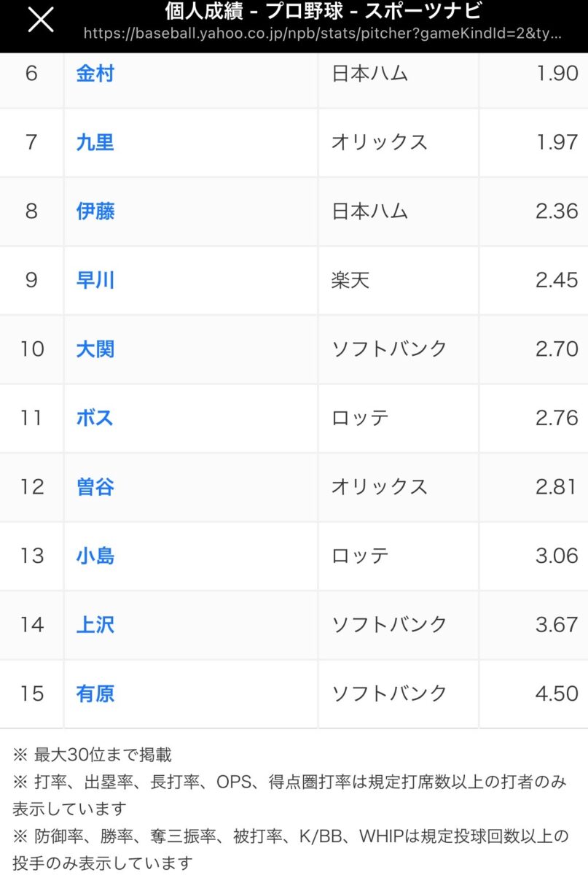
Task: Tap ERA value 1.90 for 金村
Action: coord(556,74)
